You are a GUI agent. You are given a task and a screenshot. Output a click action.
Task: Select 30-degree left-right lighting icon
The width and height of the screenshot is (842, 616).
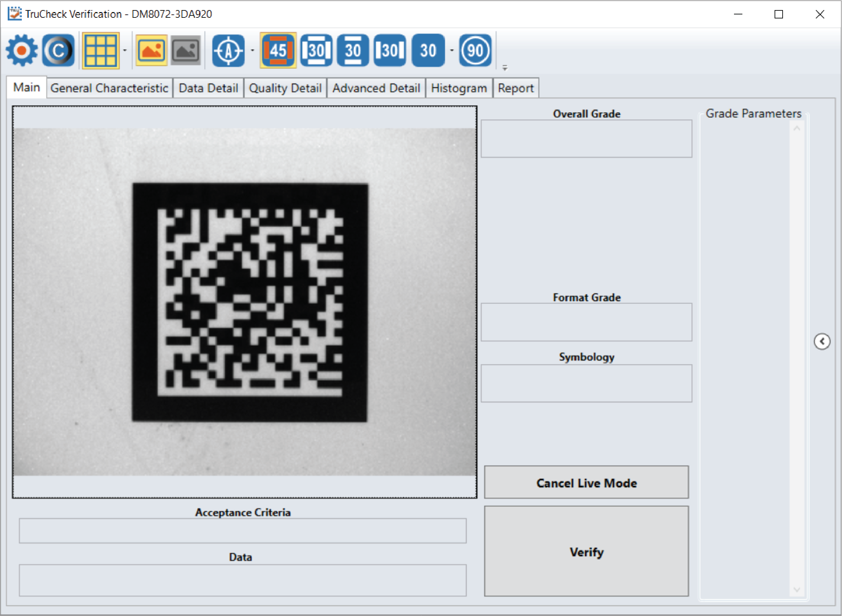point(389,50)
